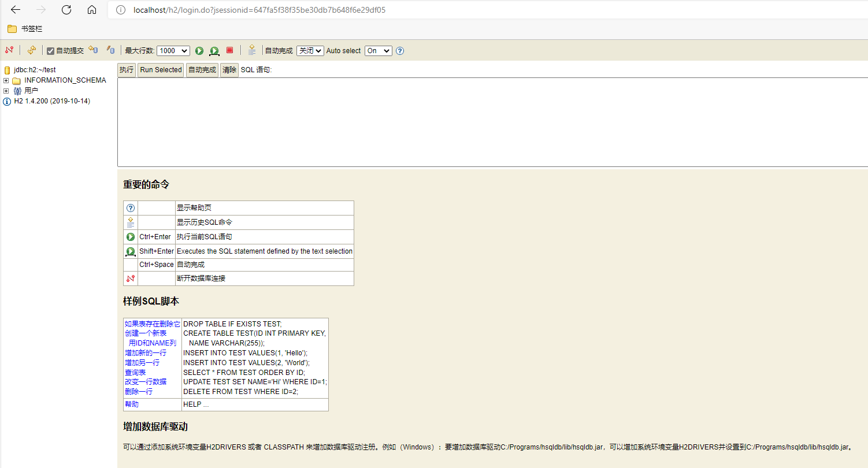Expand the 用户 users tree node
This screenshot has width=868, height=468.
click(5, 91)
